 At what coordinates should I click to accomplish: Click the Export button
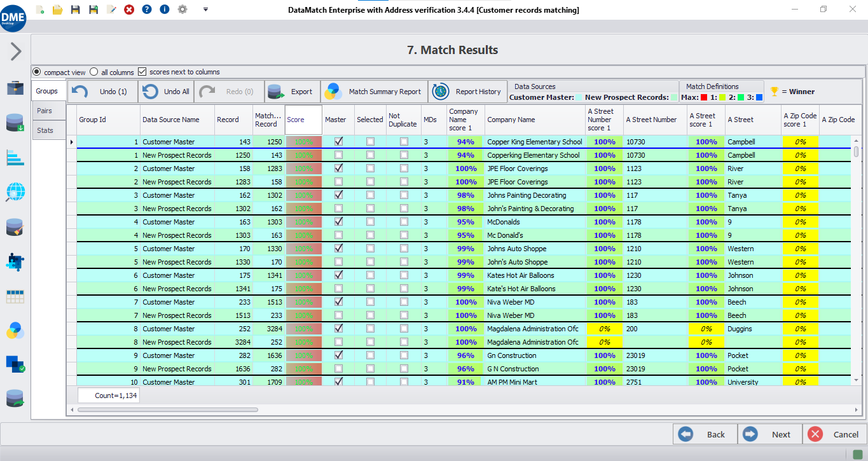click(x=292, y=92)
